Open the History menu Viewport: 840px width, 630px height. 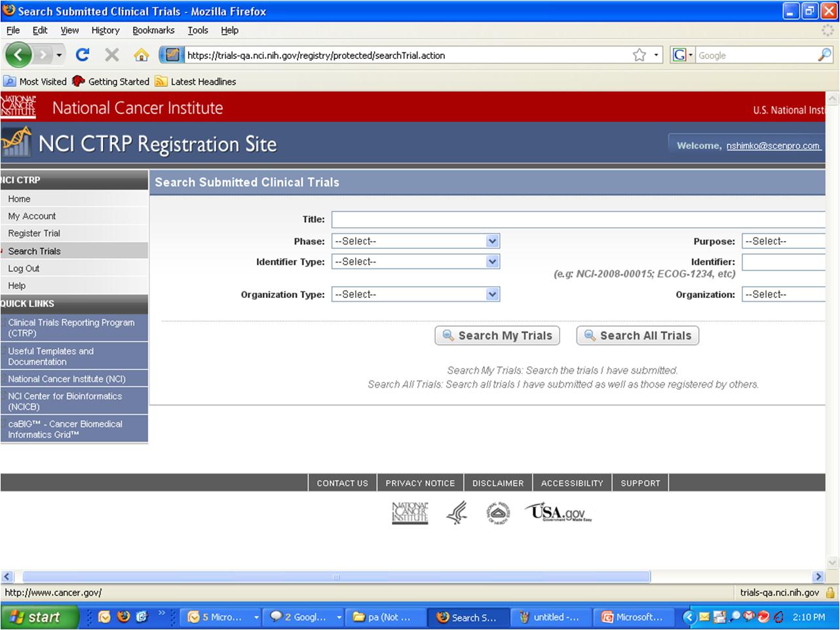click(x=105, y=30)
